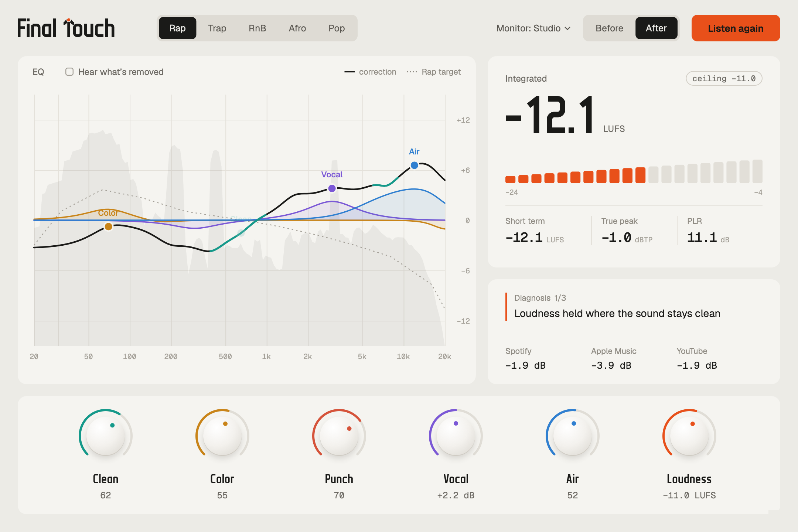Click the EQ panel label

point(38,72)
